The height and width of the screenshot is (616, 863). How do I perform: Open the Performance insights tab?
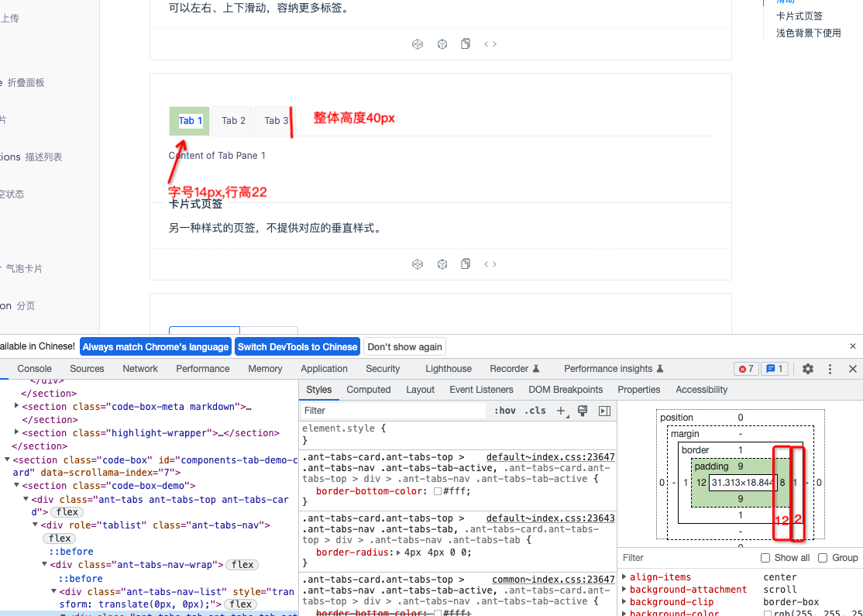tap(614, 369)
